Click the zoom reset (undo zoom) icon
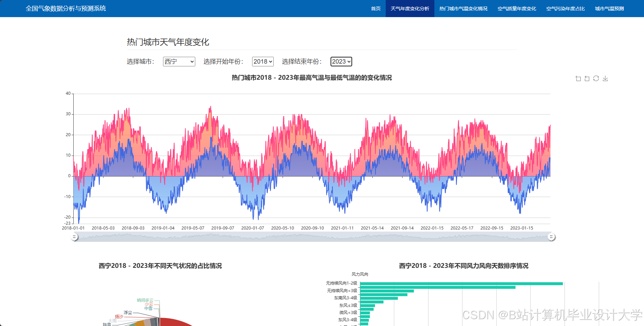The image size is (644, 326). point(587,78)
